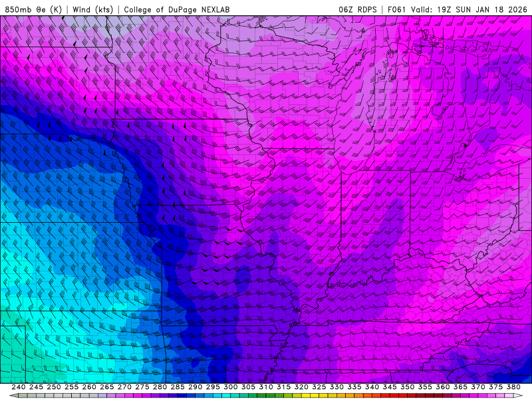Screen dimensions: 532x399
Task: Click the 350 scale label
Action: pyautogui.click(x=407, y=387)
